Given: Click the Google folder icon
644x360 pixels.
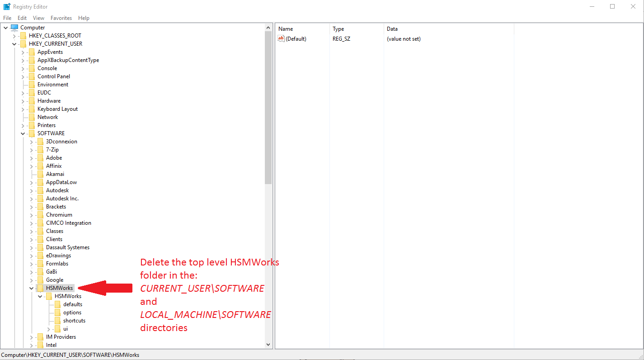Looking at the screenshot, I should 40,279.
